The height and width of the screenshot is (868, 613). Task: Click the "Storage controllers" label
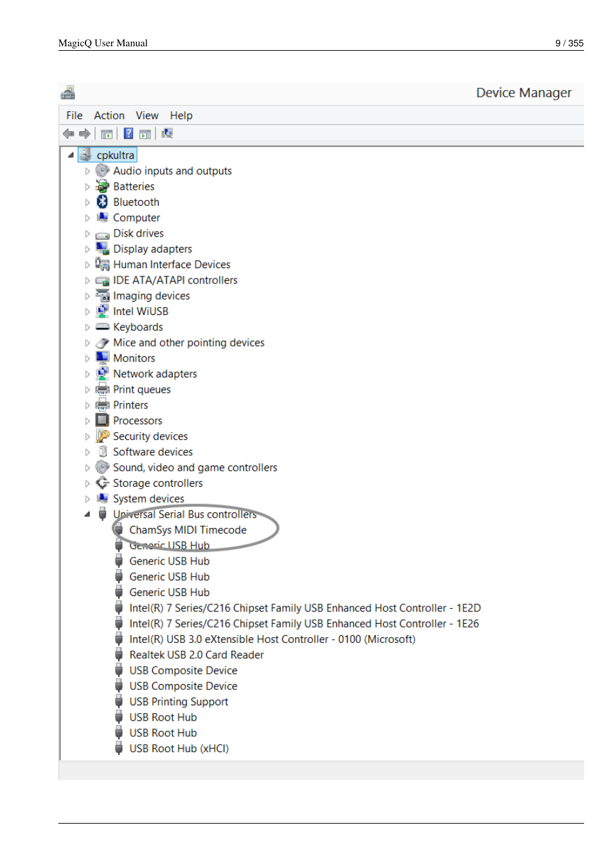tap(158, 483)
